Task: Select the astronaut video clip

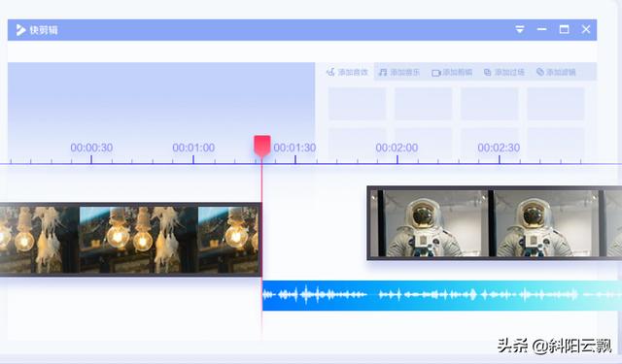Action: click(495, 223)
